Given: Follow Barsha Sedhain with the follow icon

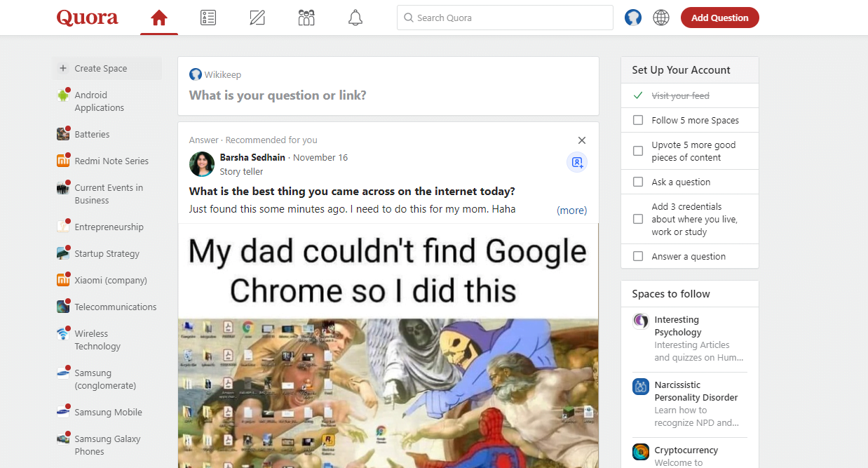Looking at the screenshot, I should pyautogui.click(x=577, y=163).
